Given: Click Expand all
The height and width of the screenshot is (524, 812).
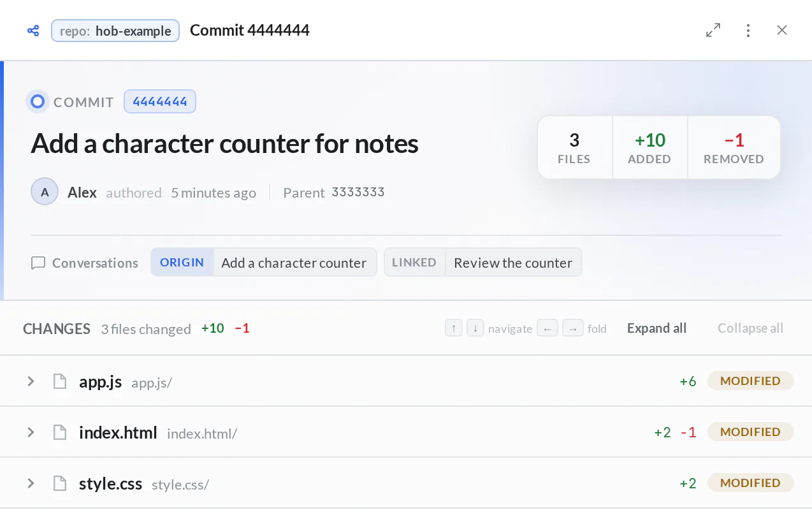Looking at the screenshot, I should [x=657, y=328].
